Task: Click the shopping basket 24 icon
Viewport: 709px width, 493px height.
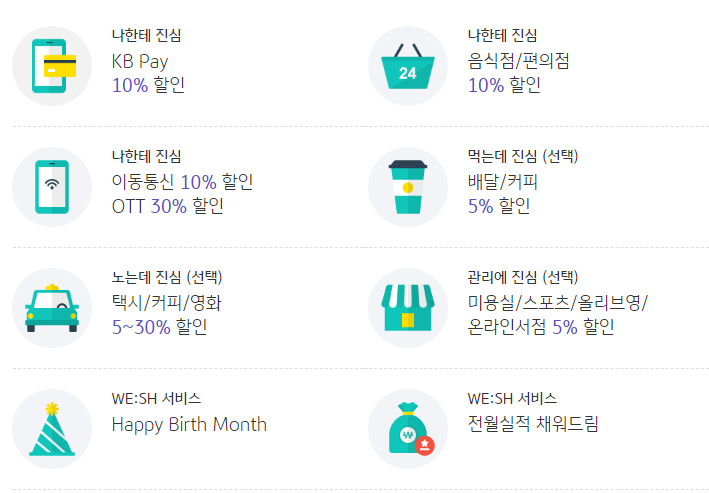Action: tap(408, 66)
